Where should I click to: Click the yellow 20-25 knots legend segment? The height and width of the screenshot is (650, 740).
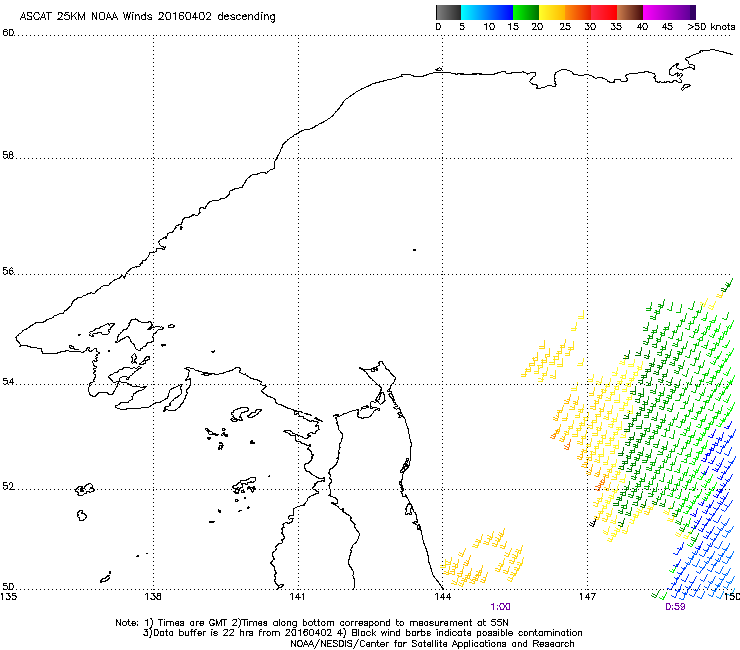pos(552,12)
